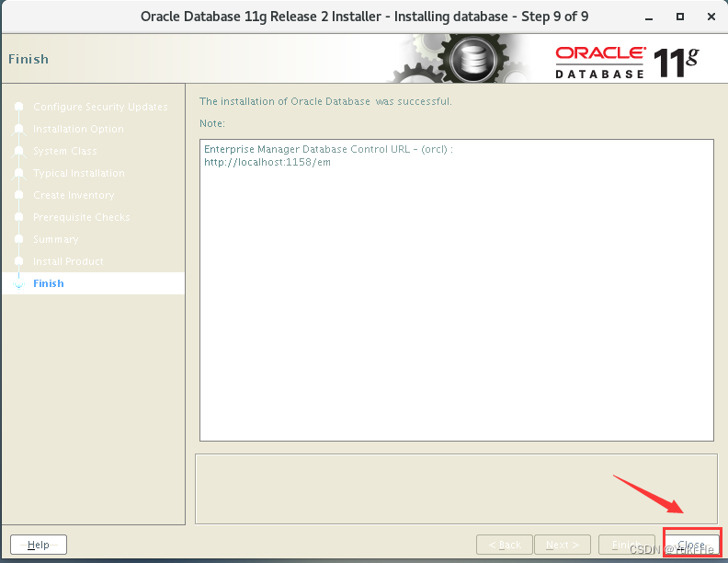The width and height of the screenshot is (728, 563).
Task: Select Configure Security Updates step
Action: 100,107
